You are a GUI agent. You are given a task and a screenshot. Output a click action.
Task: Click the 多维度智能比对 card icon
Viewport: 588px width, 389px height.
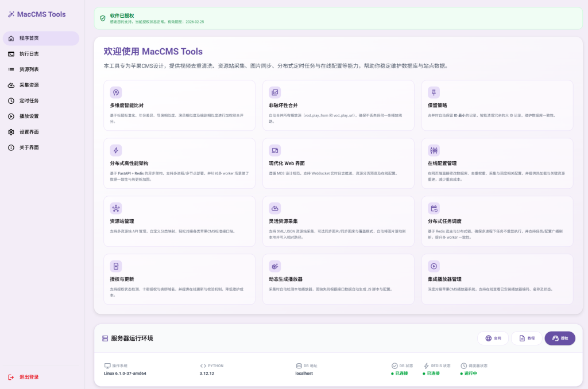116,92
